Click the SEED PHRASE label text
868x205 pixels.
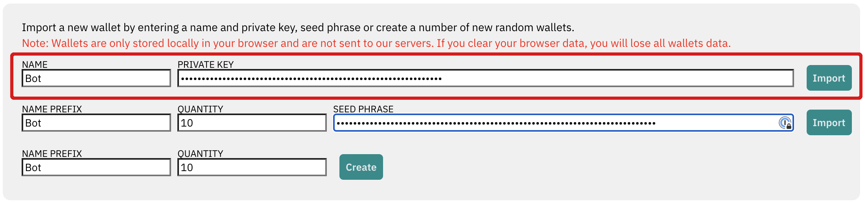pyautogui.click(x=363, y=109)
